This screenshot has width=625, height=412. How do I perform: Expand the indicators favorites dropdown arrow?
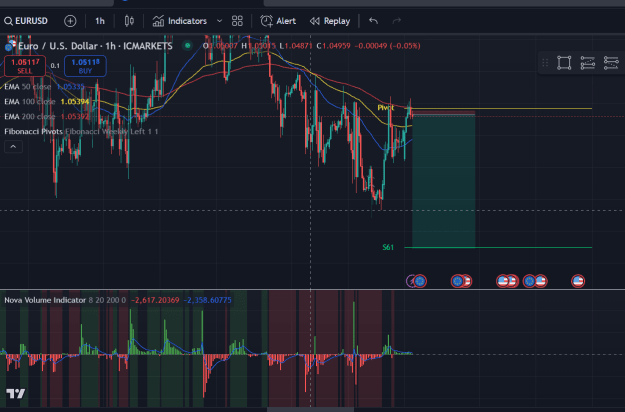coord(219,21)
